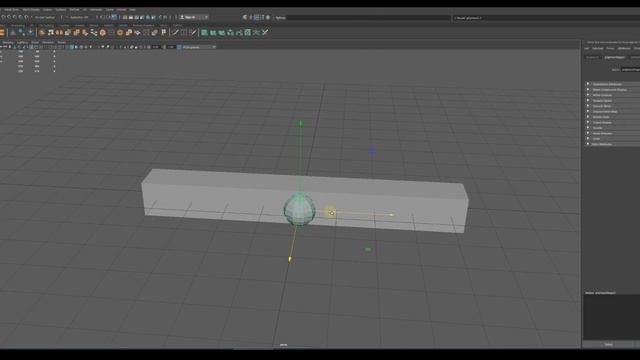The image size is (640, 360).
Task: Click Select button at Attribute Editor bottom
Action: (609, 344)
